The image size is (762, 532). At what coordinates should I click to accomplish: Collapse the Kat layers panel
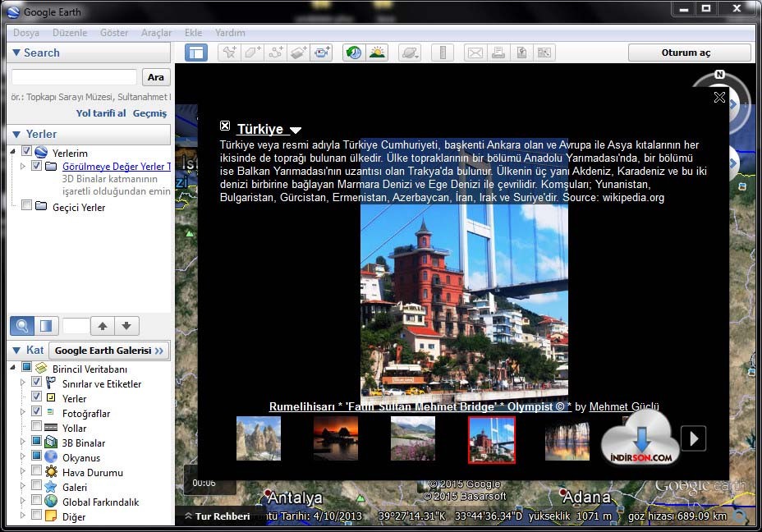tap(16, 351)
